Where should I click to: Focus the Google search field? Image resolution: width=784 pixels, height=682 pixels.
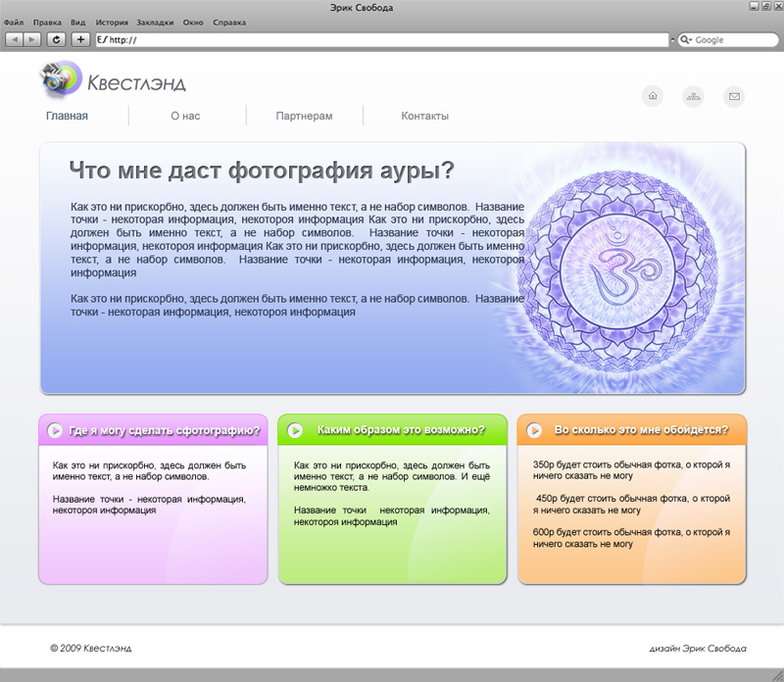[727, 40]
